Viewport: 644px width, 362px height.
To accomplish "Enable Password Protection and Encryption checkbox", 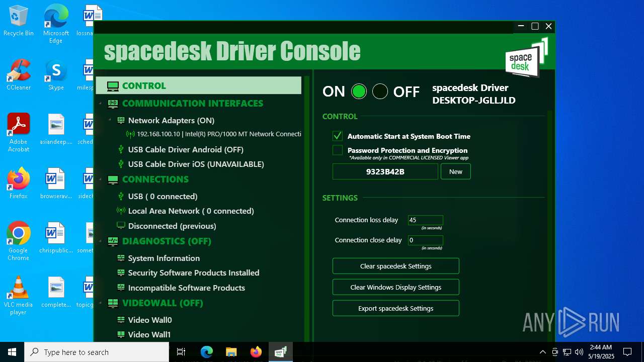I will click(338, 150).
